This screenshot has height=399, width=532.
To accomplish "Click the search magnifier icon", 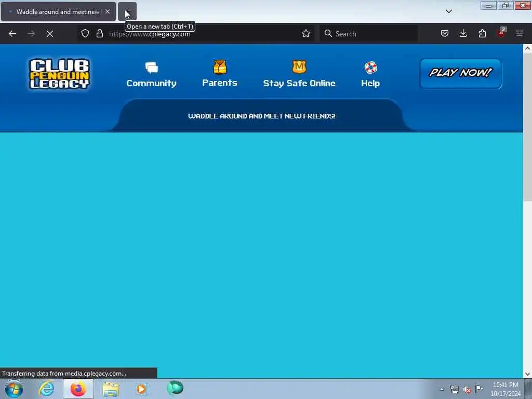I will pos(328,33).
